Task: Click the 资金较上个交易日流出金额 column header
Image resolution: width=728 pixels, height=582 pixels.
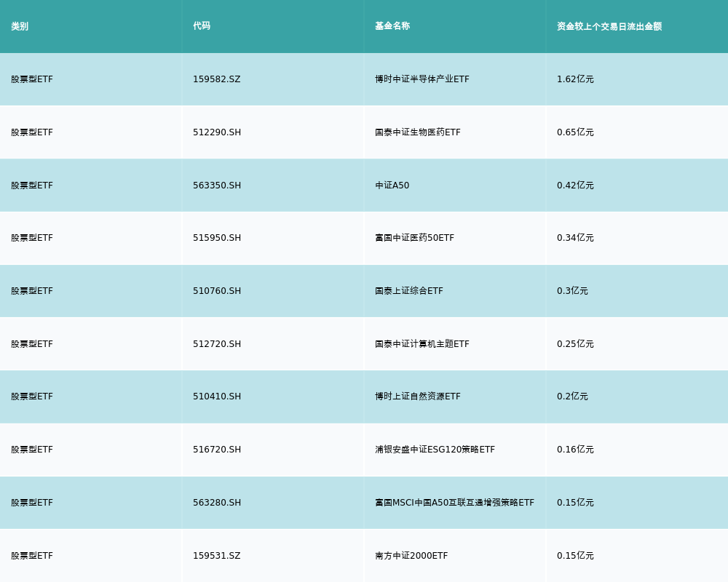Action: (x=609, y=26)
